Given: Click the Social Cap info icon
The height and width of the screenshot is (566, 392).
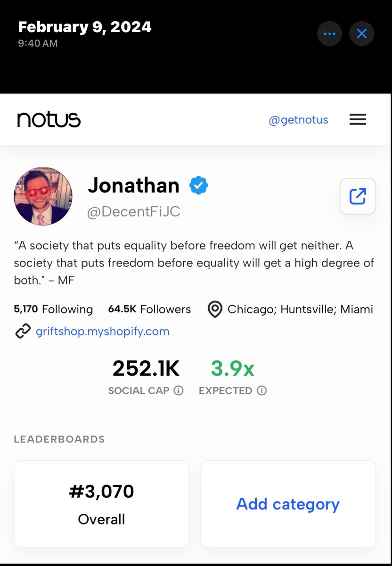Looking at the screenshot, I should tap(178, 391).
